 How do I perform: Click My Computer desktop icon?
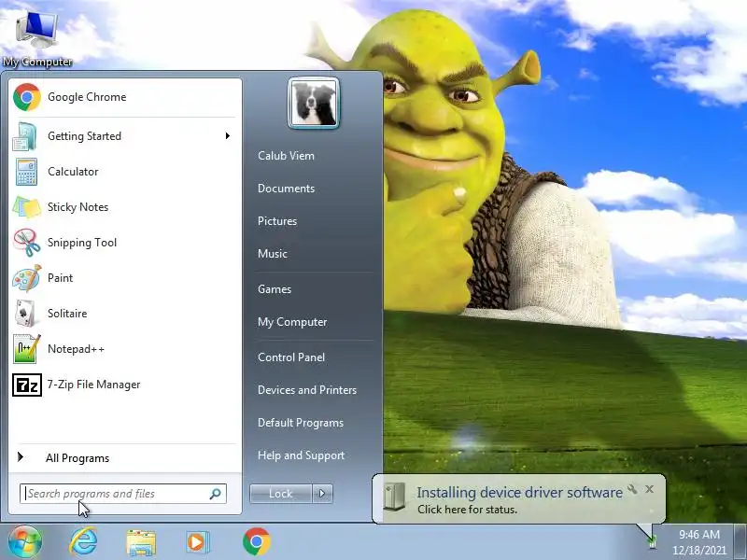pyautogui.click(x=37, y=38)
